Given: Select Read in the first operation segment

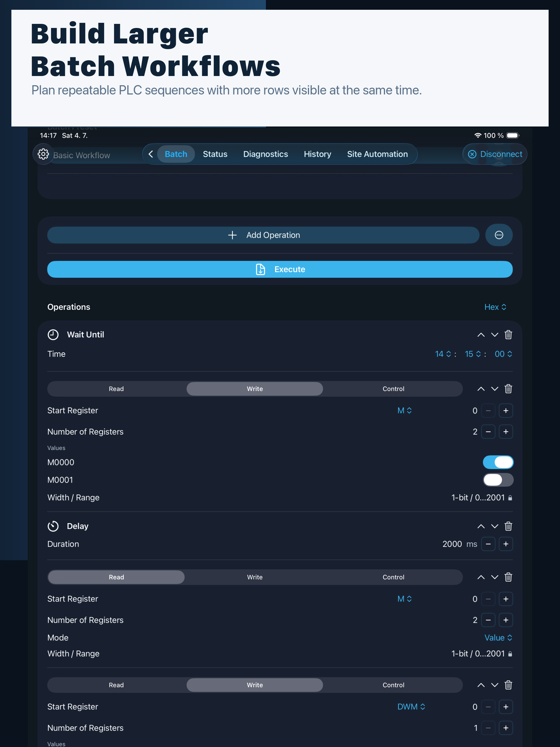Looking at the screenshot, I should 116,389.
